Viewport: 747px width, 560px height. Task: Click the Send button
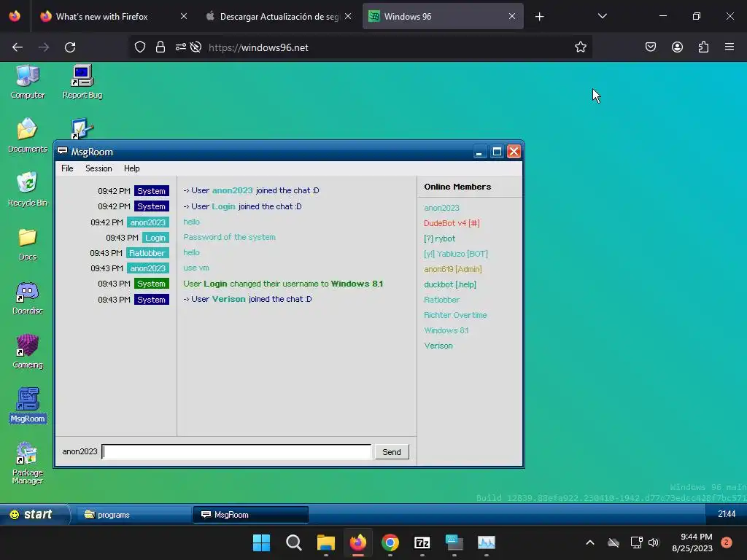point(392,452)
